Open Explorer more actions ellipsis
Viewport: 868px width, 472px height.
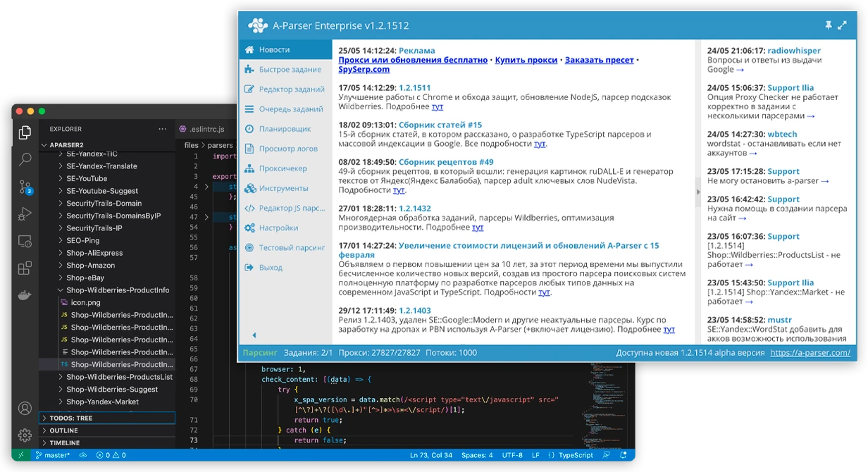click(x=163, y=129)
